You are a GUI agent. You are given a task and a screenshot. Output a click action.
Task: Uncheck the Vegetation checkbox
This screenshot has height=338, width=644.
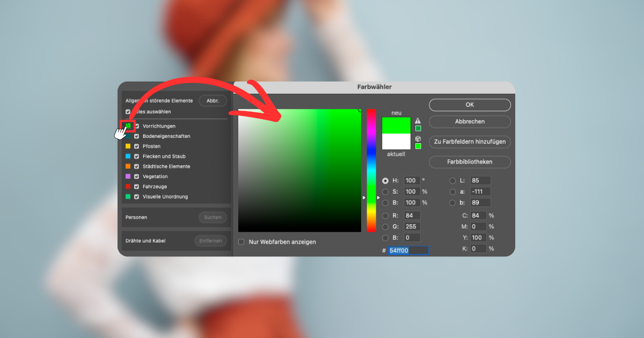pyautogui.click(x=137, y=177)
